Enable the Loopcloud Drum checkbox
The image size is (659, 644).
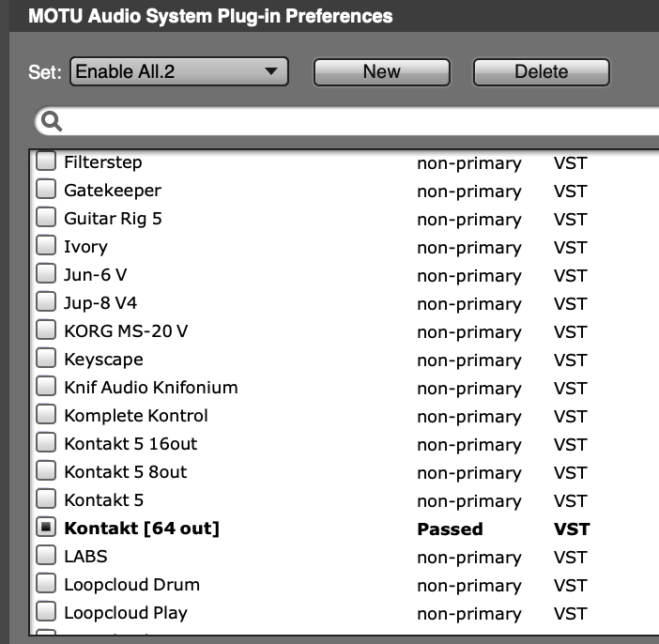46,584
